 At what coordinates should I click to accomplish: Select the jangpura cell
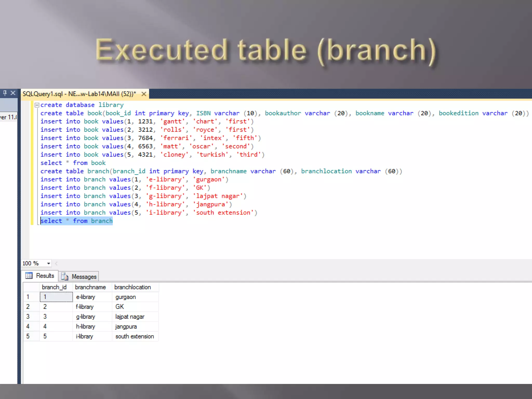click(x=135, y=327)
